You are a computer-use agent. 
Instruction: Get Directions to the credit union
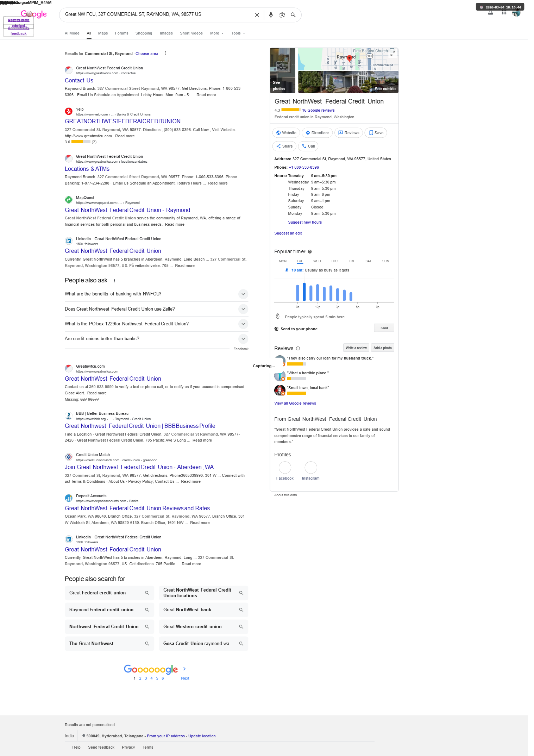[x=317, y=133]
